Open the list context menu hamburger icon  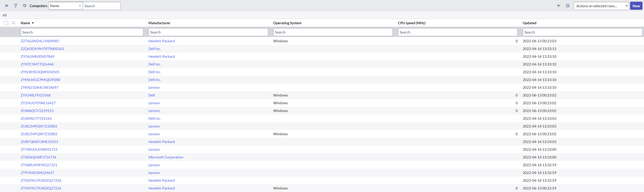pyautogui.click(x=7, y=6)
